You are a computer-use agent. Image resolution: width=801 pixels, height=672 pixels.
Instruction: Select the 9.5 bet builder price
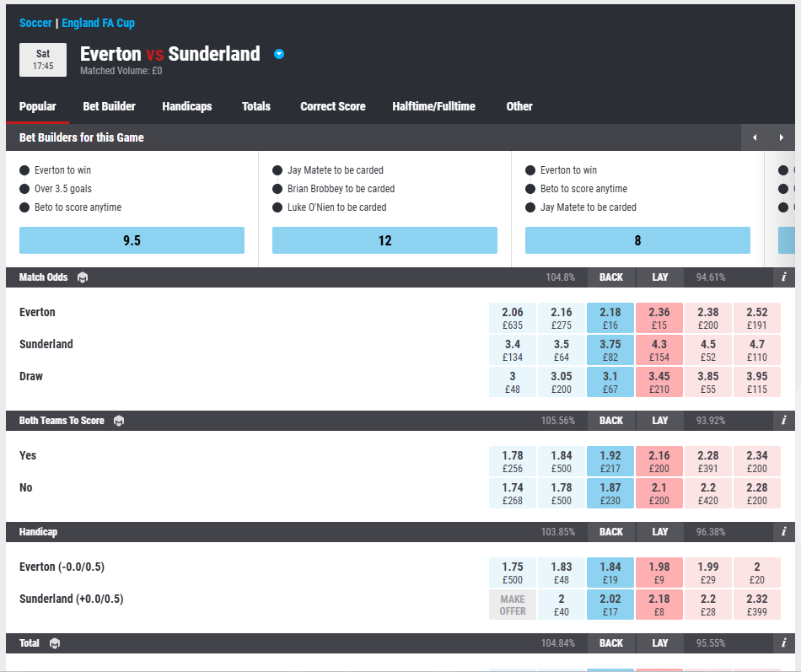tap(132, 240)
